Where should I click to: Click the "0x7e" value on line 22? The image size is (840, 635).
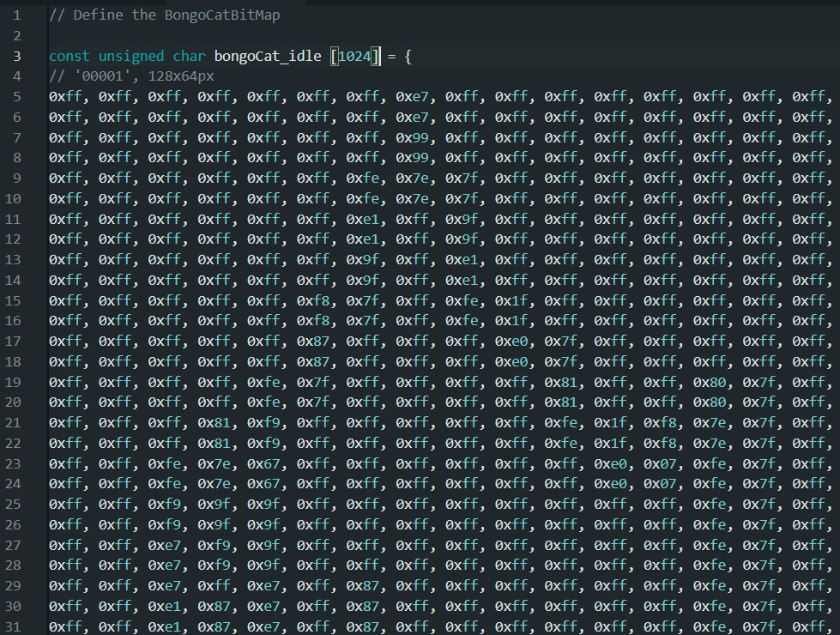pyautogui.click(x=710, y=443)
